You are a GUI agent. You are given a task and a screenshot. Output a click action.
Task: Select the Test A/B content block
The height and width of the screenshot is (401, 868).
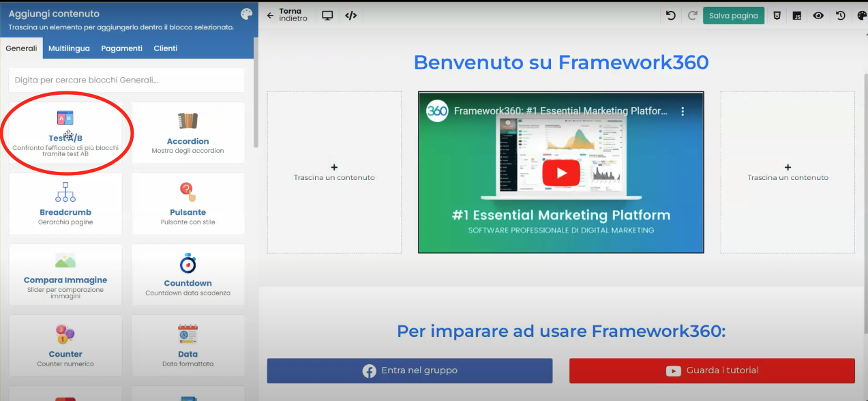(65, 132)
